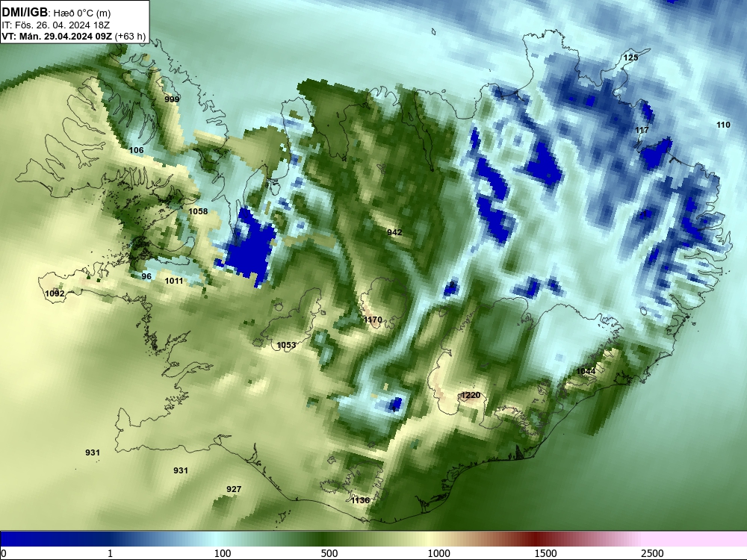This screenshot has height=560, width=747.
Task: Click the 0 tick on color scale
Action: (4, 553)
